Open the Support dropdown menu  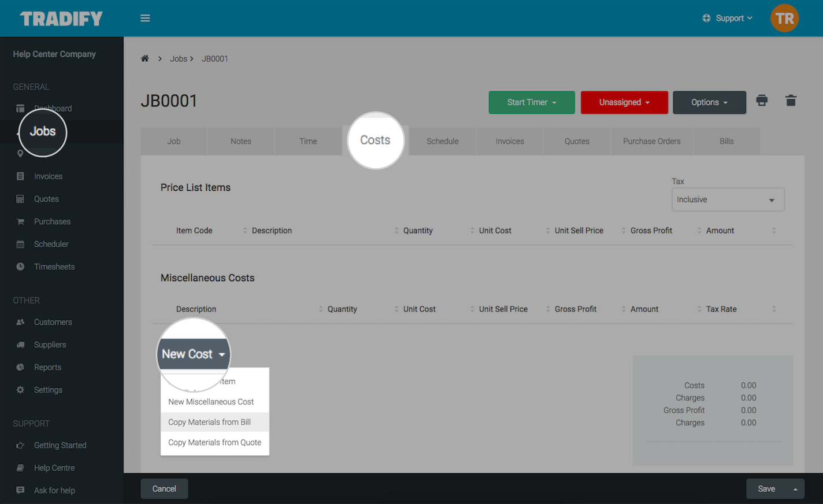[728, 18]
